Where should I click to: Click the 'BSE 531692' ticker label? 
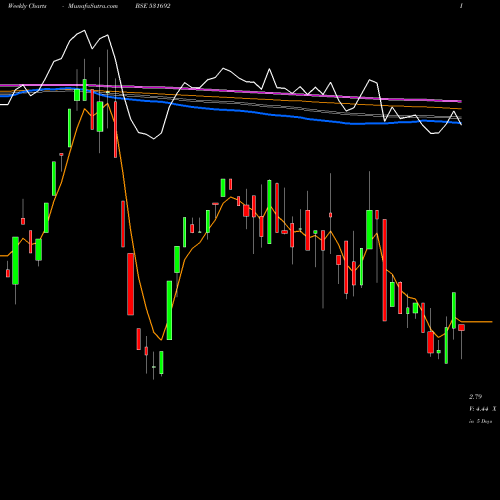pyautogui.click(x=153, y=6)
